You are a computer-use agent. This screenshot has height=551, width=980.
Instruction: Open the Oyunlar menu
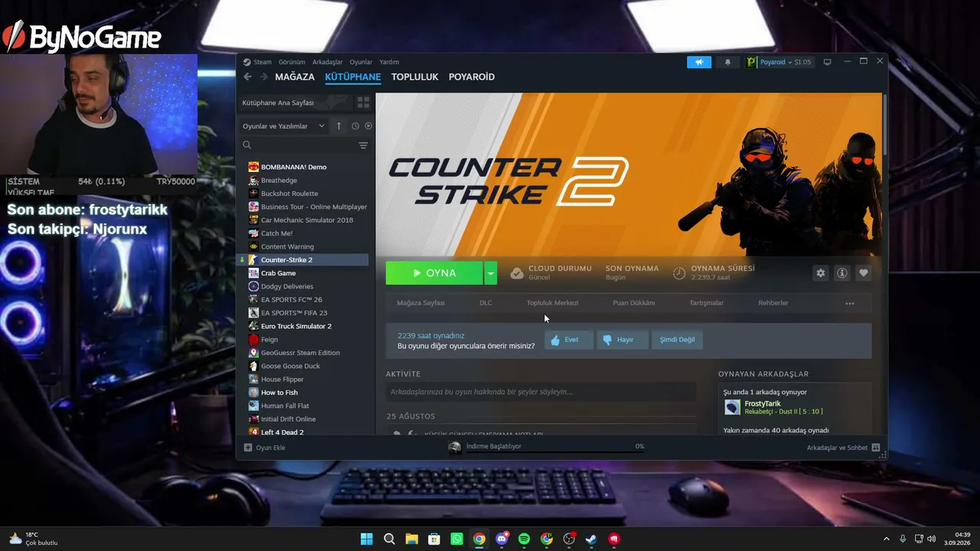[x=361, y=62]
